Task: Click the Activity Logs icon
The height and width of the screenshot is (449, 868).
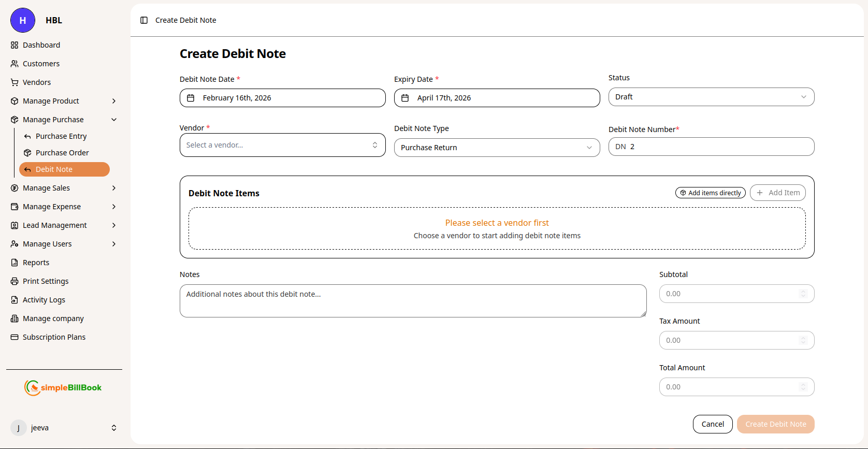Action: (15, 300)
